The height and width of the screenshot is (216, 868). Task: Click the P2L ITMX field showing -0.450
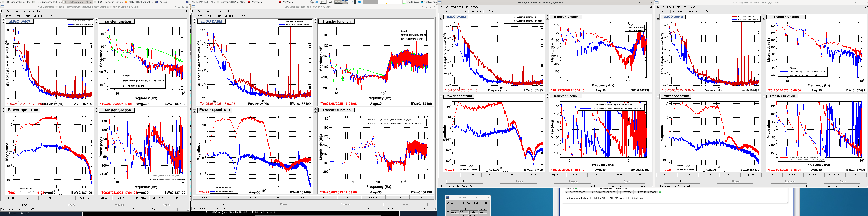473,212
